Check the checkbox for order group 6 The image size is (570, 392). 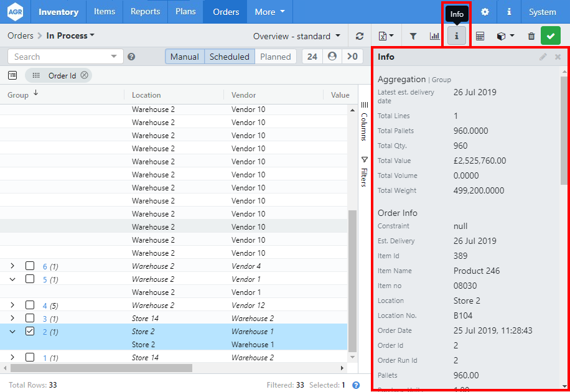coord(30,266)
